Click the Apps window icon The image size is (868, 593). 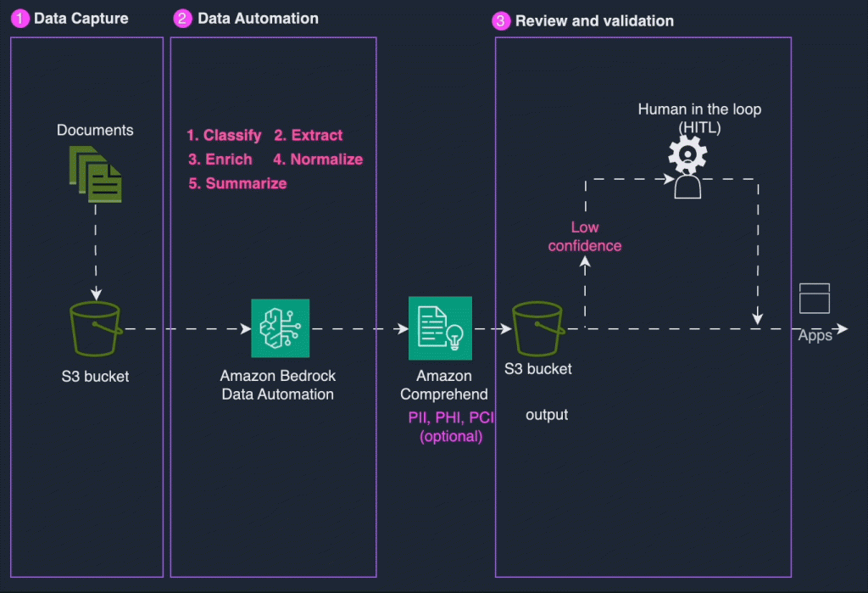coord(815,299)
